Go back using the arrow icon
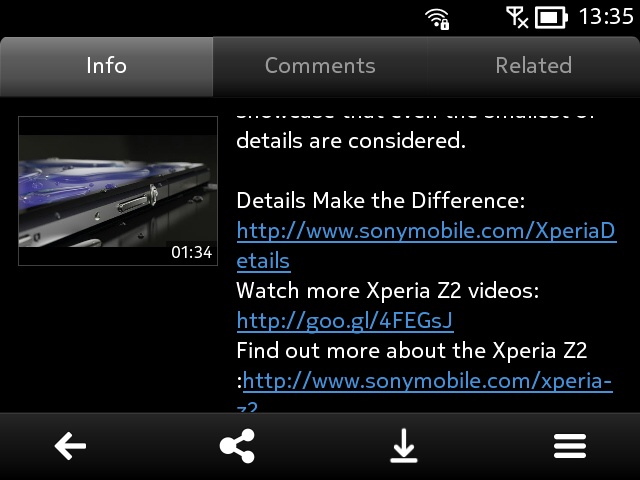Image resolution: width=640 pixels, height=480 pixels. tap(70, 446)
